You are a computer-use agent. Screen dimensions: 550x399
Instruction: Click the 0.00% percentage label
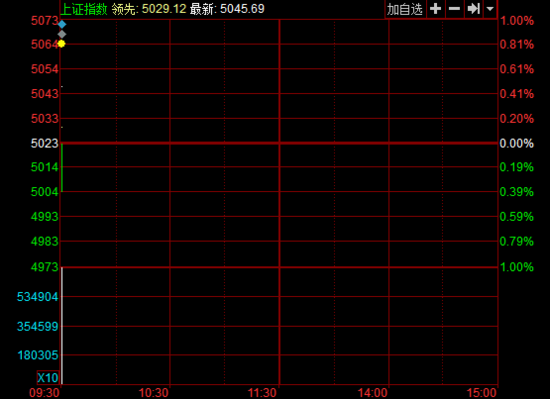click(516, 143)
